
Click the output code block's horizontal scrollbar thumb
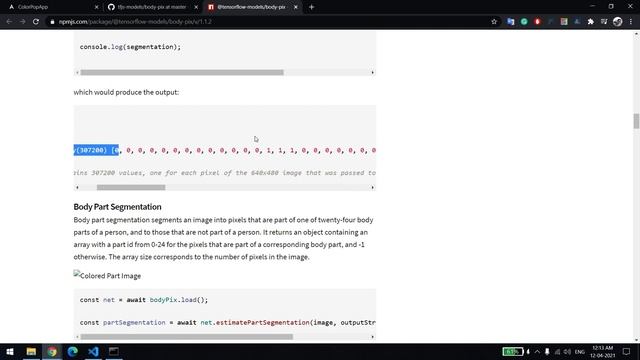click(x=131, y=187)
